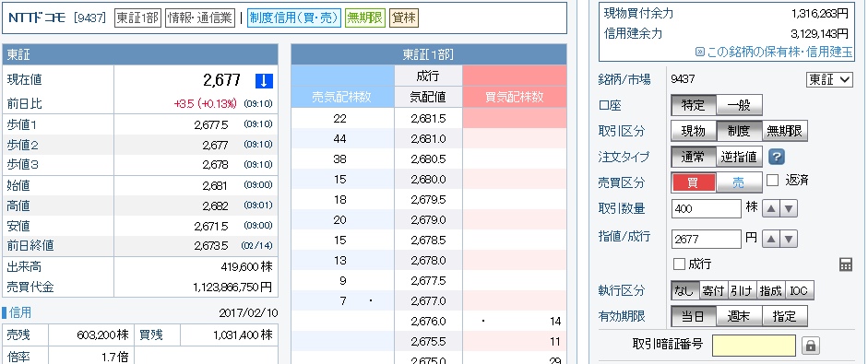Click the red 買 buy button
The image size is (868, 364).
click(693, 183)
